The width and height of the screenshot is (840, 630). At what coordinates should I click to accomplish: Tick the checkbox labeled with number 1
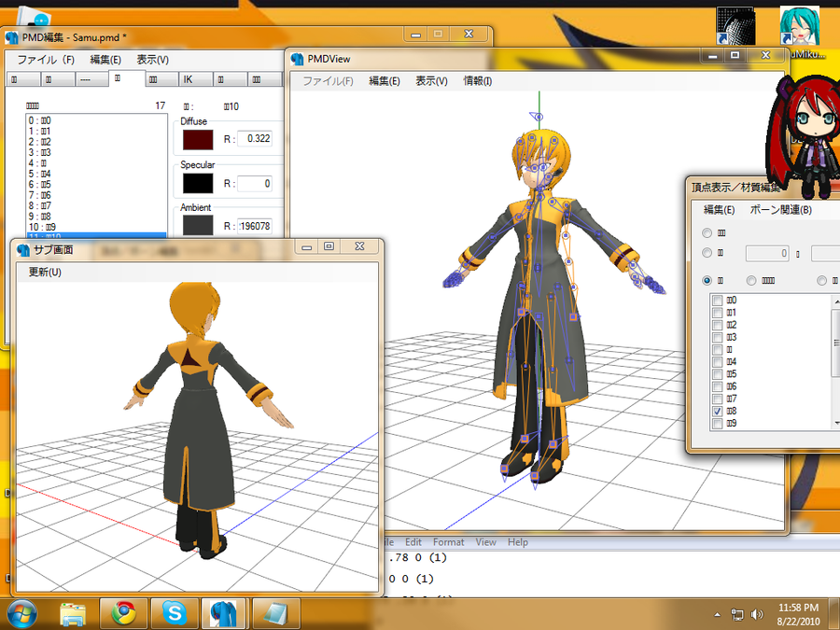pyautogui.click(x=718, y=313)
